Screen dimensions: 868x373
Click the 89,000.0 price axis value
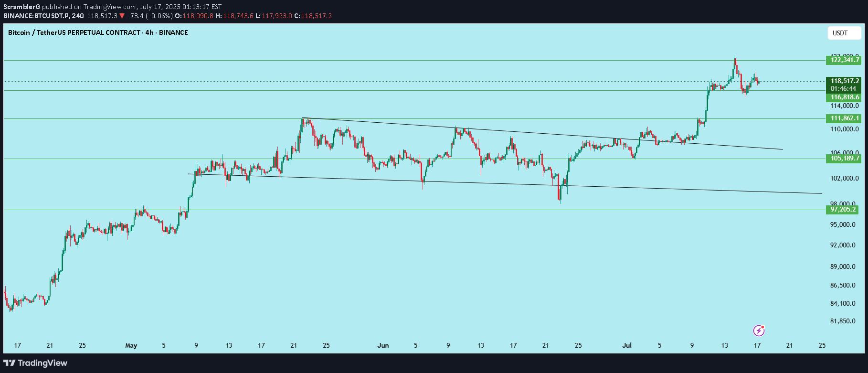[843, 267]
